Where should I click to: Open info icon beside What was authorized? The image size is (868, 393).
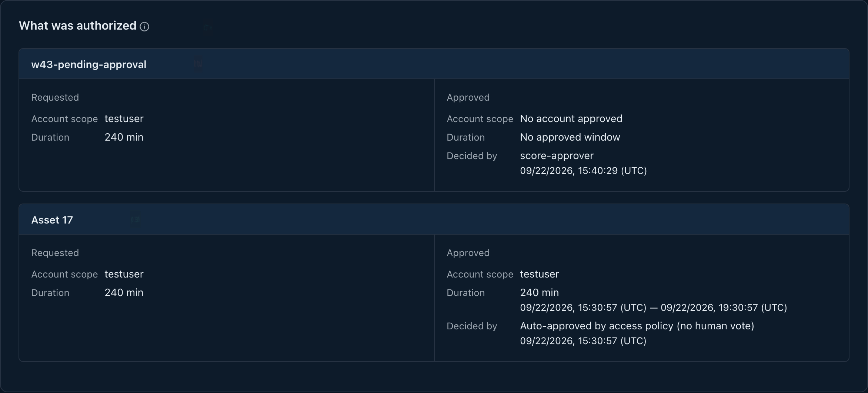[x=144, y=27]
